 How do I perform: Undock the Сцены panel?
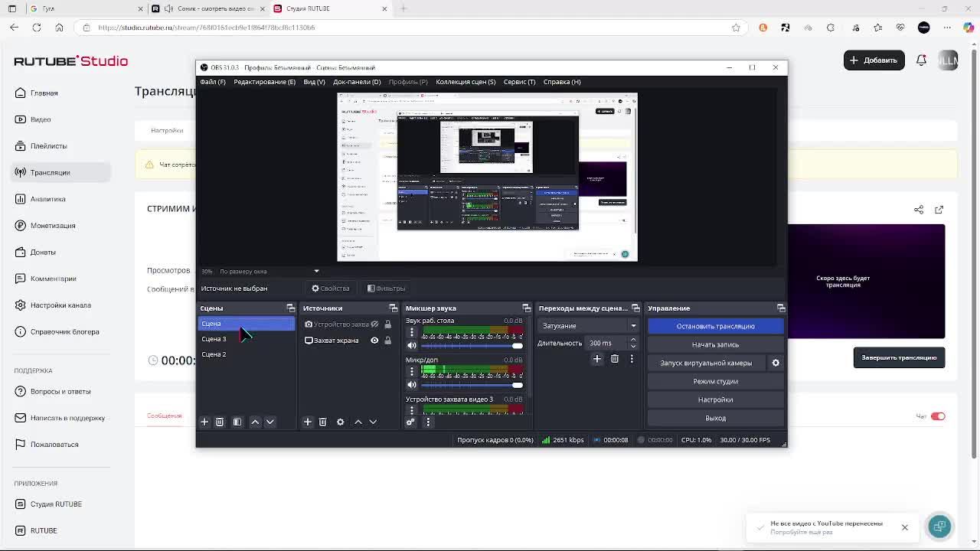pyautogui.click(x=291, y=308)
